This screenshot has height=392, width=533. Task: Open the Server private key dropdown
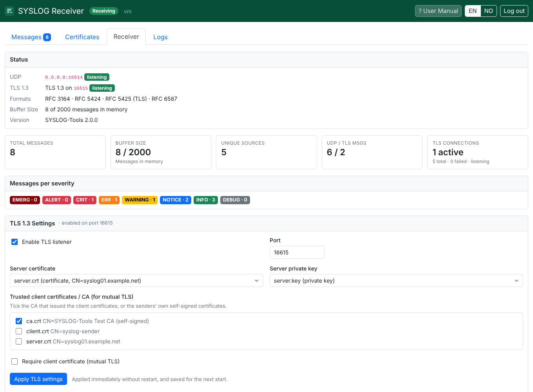tap(396, 281)
